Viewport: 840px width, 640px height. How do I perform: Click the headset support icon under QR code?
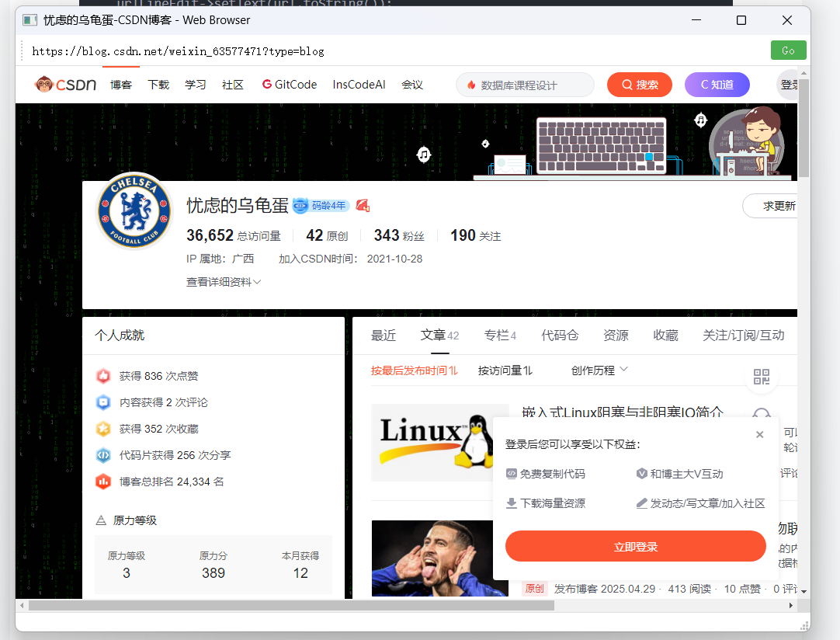(762, 412)
